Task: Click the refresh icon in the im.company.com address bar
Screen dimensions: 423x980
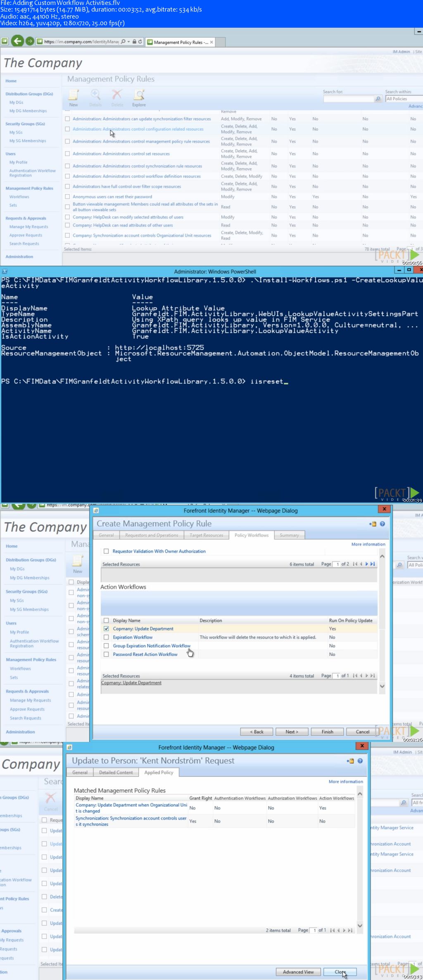Action: coord(140,41)
